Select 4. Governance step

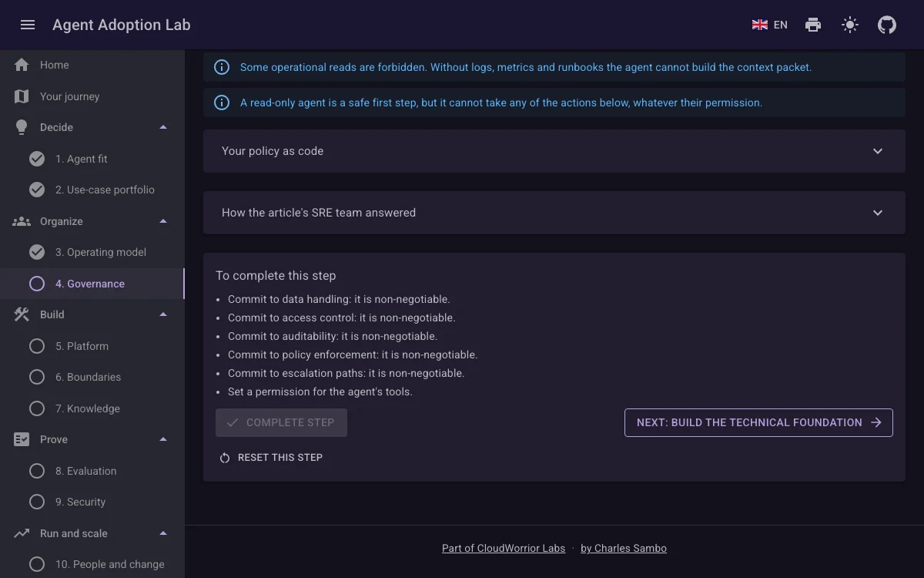tap(92, 284)
